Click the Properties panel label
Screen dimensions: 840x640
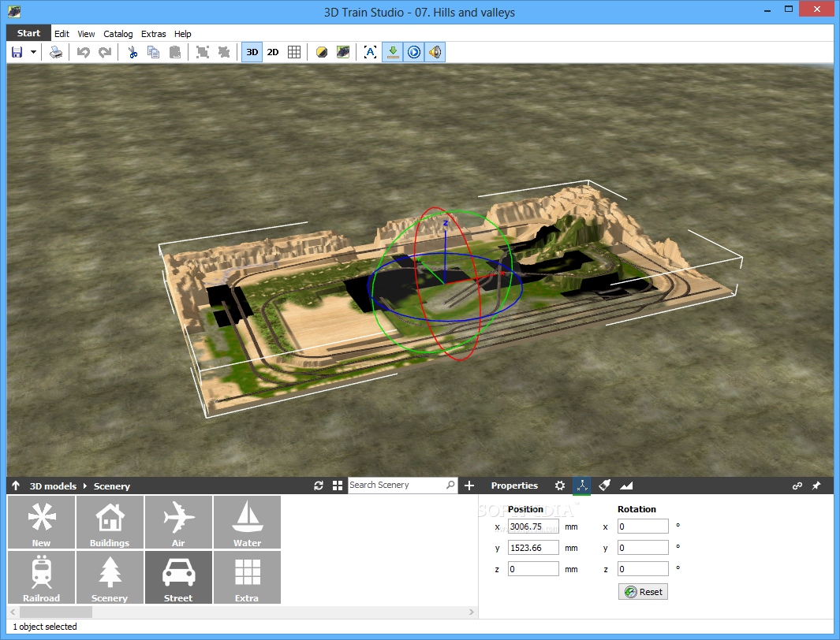[514, 486]
